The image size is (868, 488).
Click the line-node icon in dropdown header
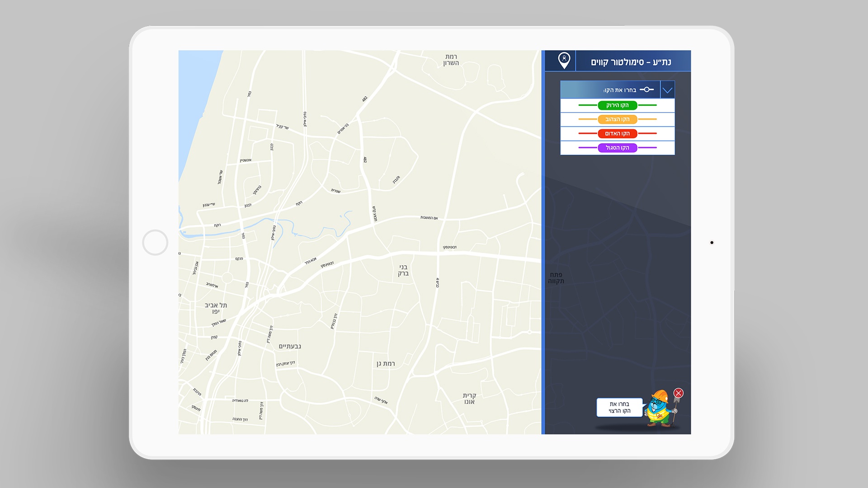(646, 89)
